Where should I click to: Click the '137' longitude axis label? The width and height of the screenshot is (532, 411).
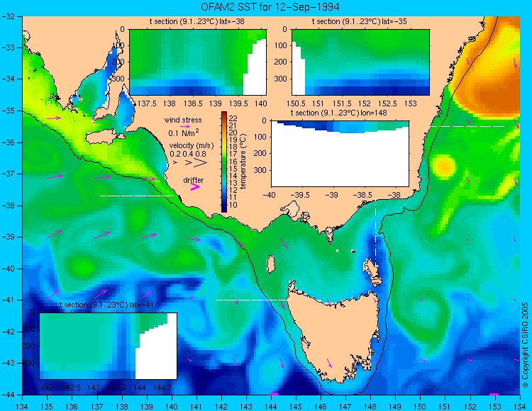click(x=96, y=407)
